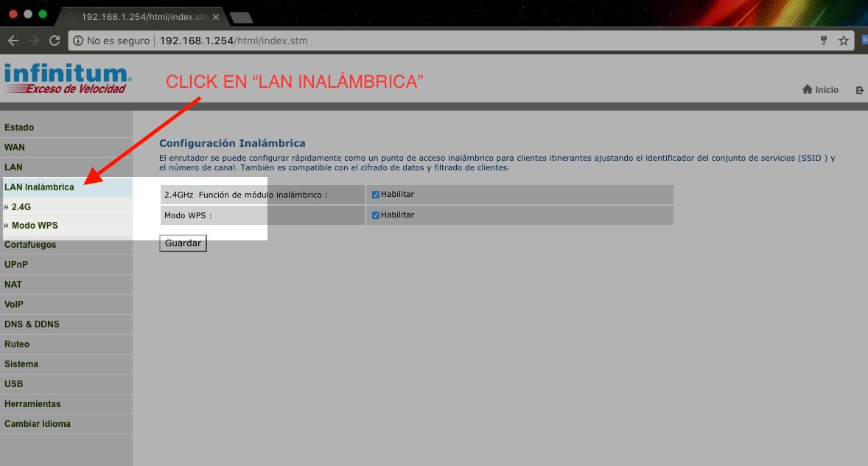This screenshot has width=868, height=466.
Task: Click '2.4GHz Función de módulo inalámbrico' label
Action: pos(246,195)
